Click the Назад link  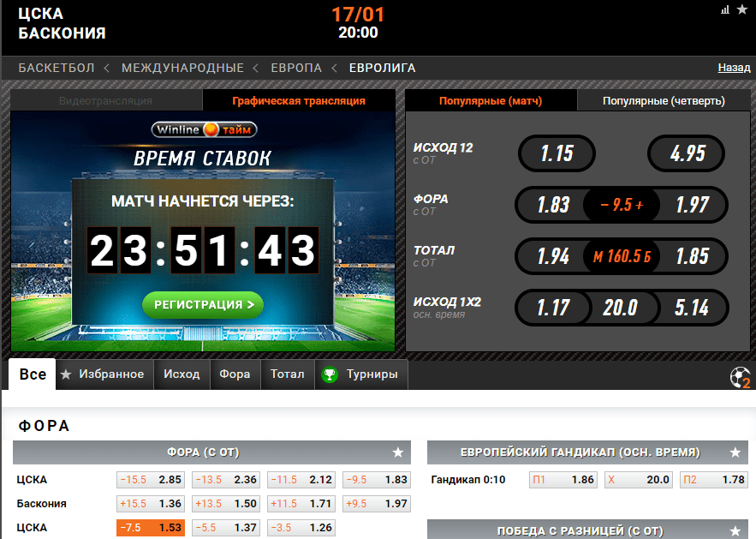(x=734, y=68)
